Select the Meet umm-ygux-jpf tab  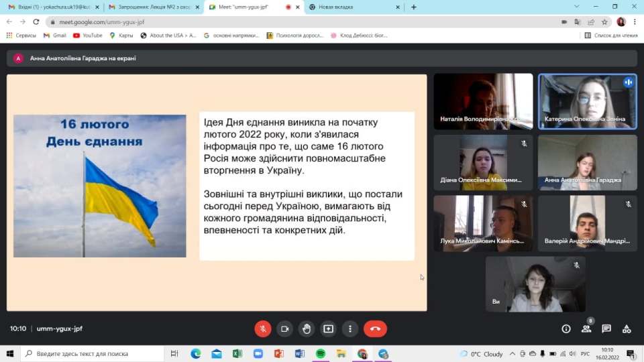(x=254, y=7)
